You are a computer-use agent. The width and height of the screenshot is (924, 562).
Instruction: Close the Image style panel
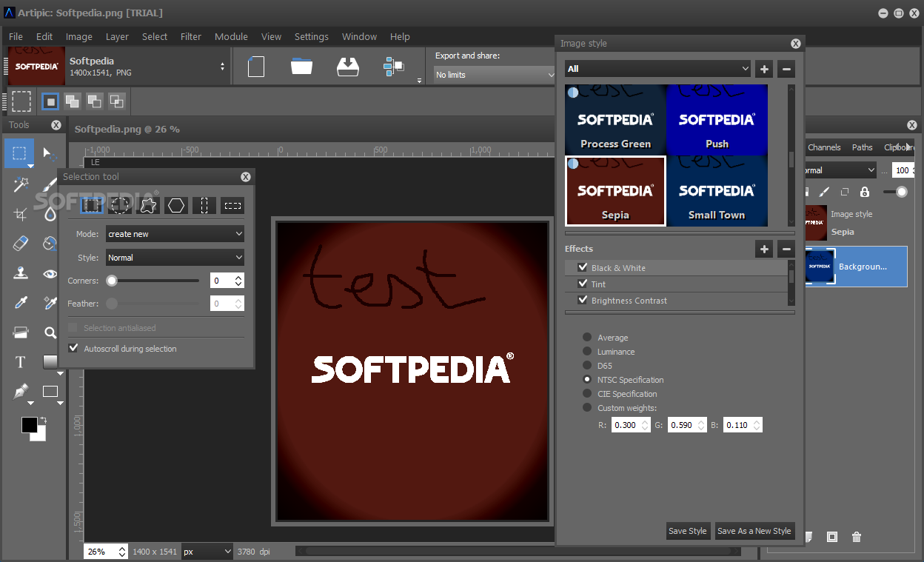pyautogui.click(x=795, y=44)
